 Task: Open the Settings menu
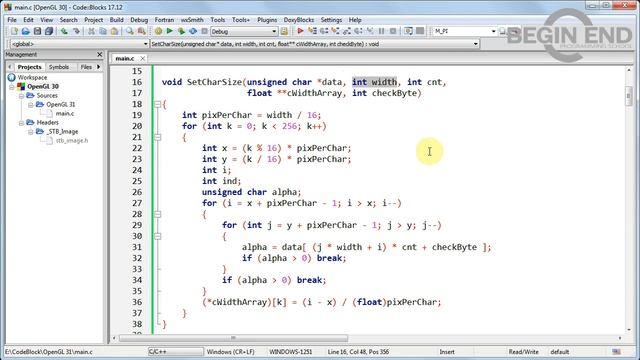point(331,20)
